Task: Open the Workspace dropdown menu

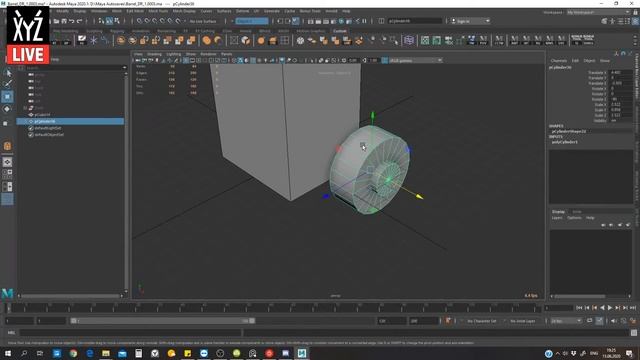Action: tap(598, 12)
